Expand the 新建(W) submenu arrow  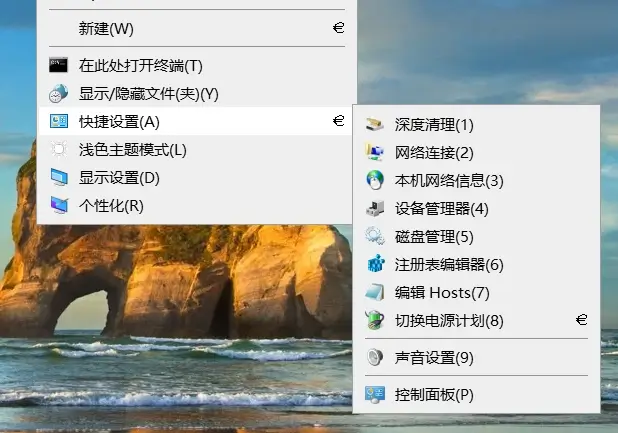pos(339,28)
